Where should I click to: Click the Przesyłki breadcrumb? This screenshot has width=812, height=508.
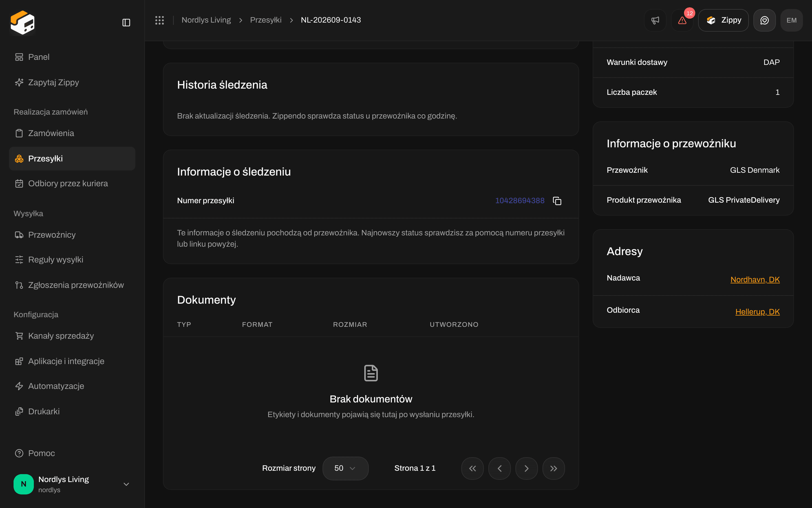266,20
